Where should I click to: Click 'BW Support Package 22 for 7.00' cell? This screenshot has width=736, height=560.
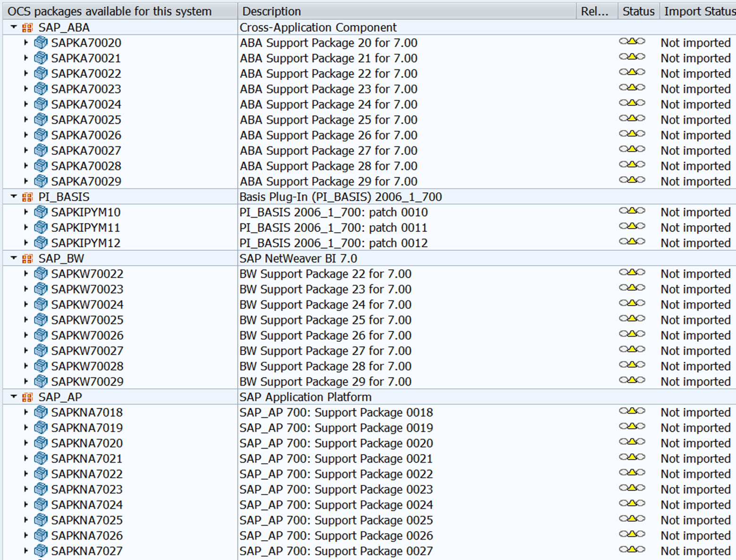pyautogui.click(x=326, y=274)
